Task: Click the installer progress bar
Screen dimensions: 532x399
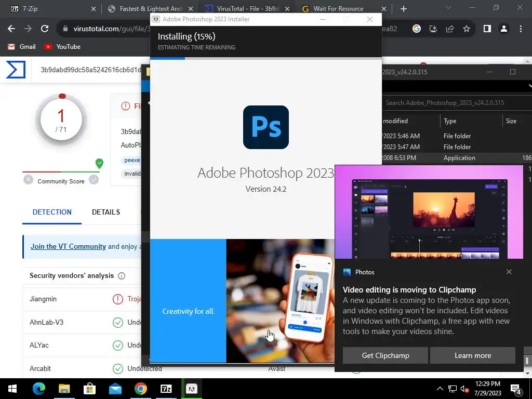Action: 266,58
